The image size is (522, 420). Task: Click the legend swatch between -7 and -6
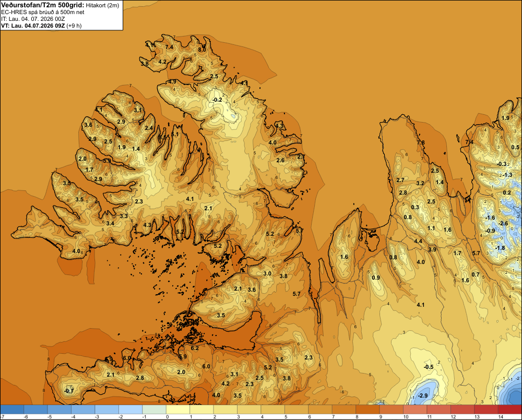(x=12, y=410)
